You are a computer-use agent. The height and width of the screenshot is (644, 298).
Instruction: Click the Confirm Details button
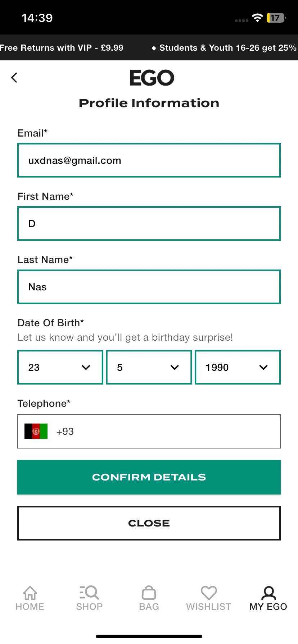pyautogui.click(x=149, y=477)
